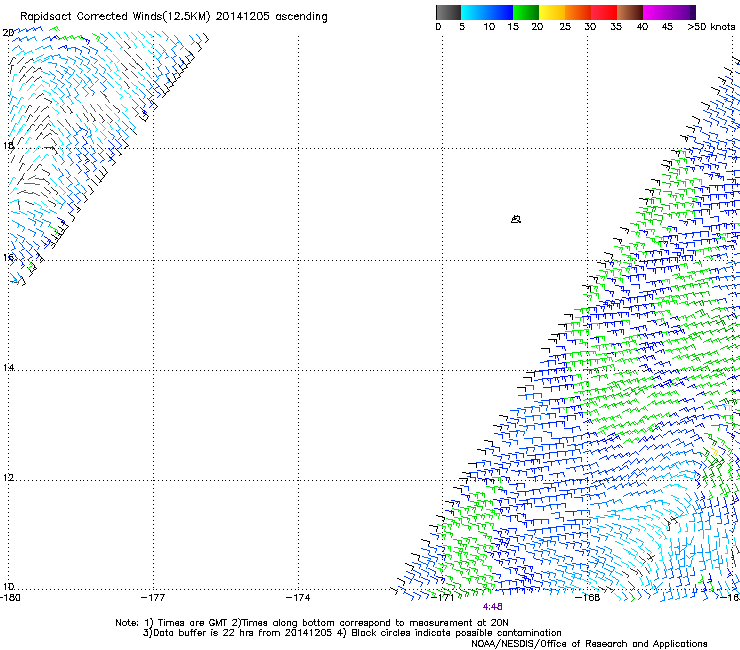Click the '45' legend scale label
The width and height of the screenshot is (740, 650).
667,27
